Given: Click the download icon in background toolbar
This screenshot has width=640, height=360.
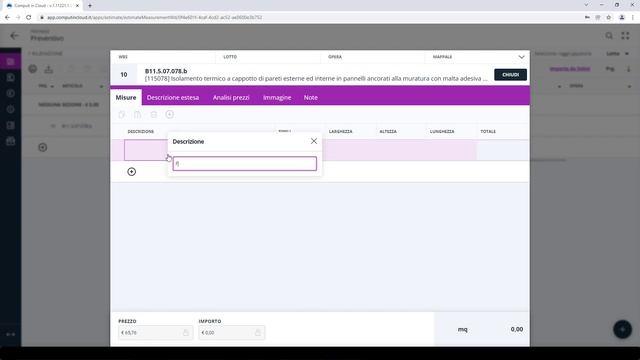Looking at the screenshot, I should click(x=49, y=69).
